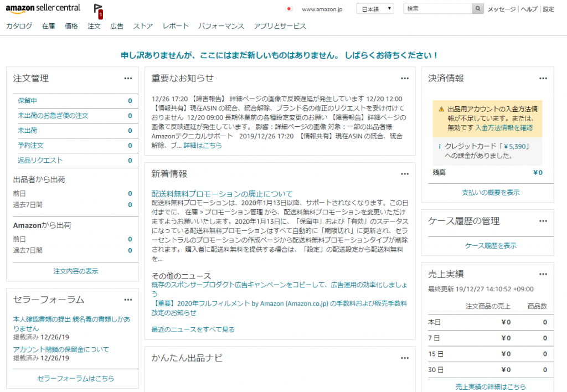Click the search input field

coord(438,9)
